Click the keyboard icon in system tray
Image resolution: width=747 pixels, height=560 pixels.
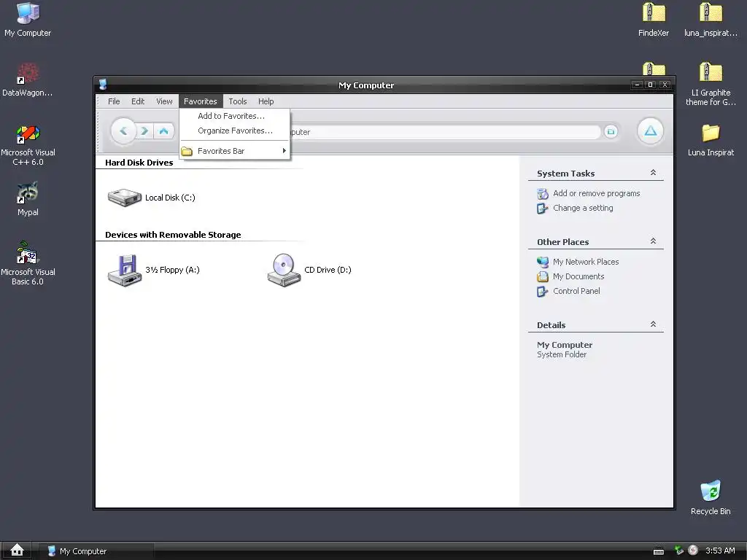659,551
